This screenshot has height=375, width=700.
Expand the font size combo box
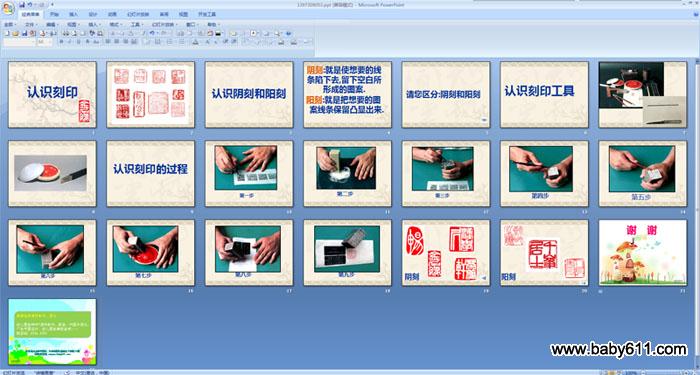45,42
